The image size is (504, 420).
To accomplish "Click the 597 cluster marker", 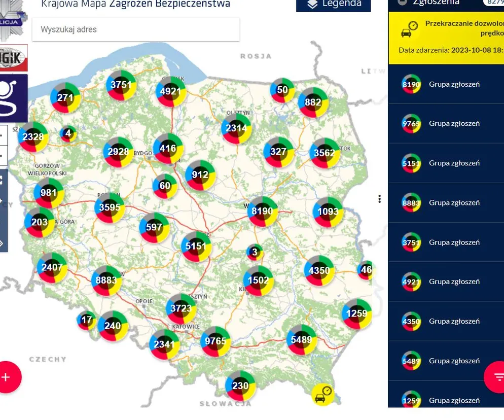I will (x=154, y=227).
